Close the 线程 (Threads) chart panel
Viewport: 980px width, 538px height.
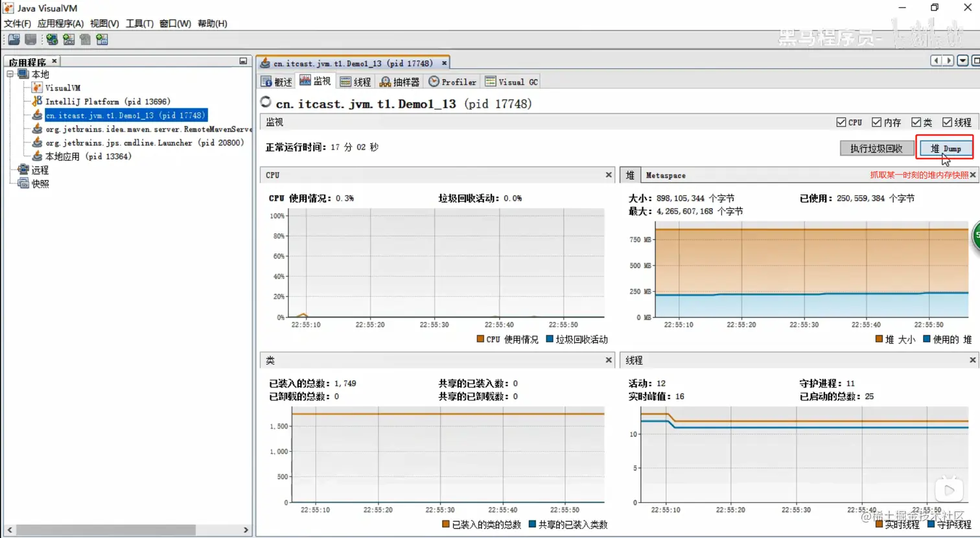(x=973, y=360)
